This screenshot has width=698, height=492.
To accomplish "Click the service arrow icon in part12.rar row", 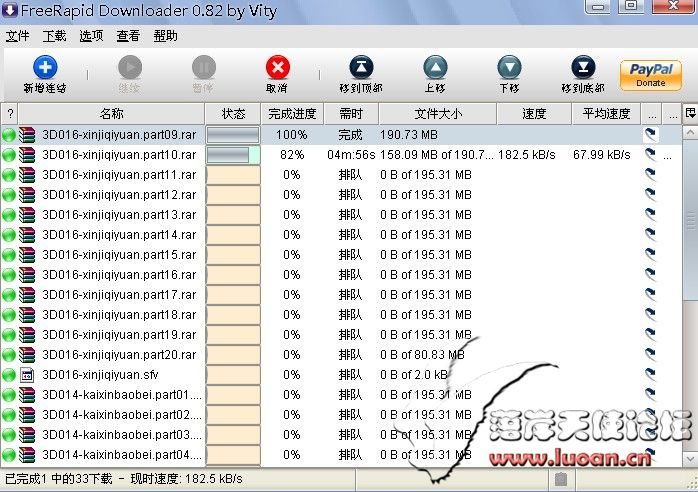I will [x=650, y=195].
